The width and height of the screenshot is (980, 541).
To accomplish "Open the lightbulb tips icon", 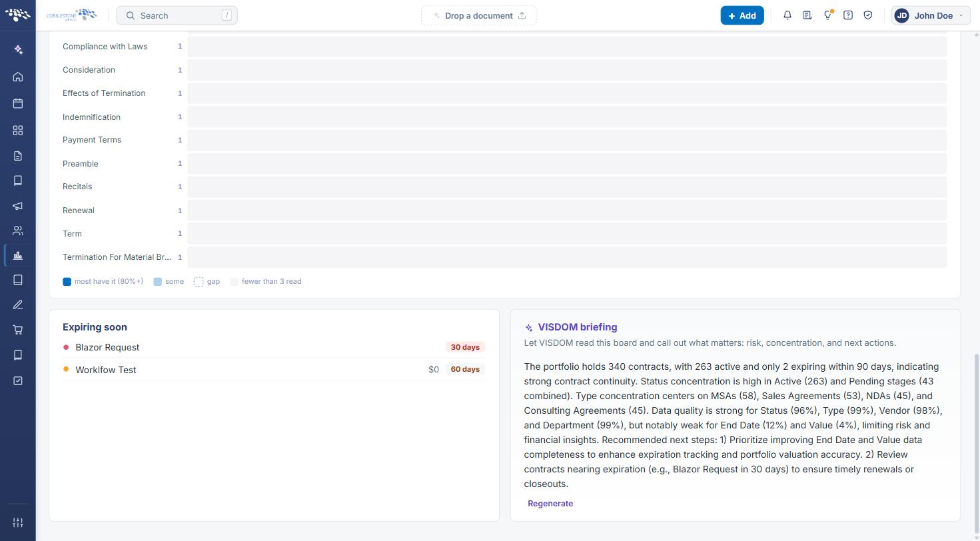I will (x=827, y=15).
